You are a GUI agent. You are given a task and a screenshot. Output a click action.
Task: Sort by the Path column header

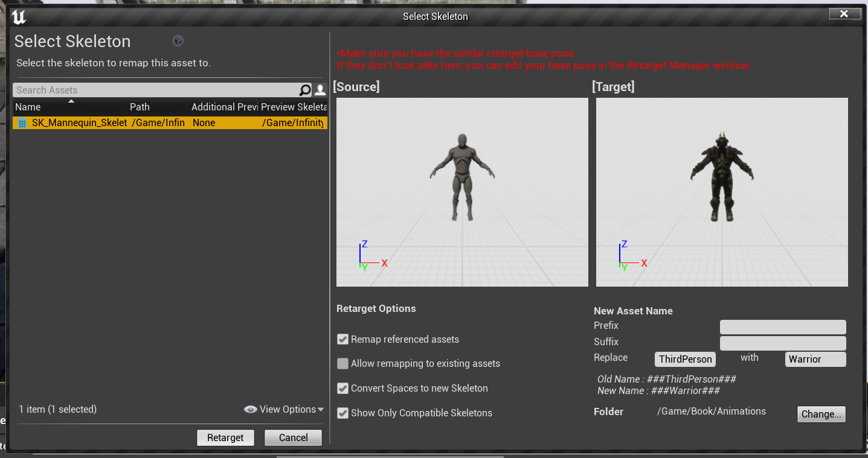tap(157, 107)
